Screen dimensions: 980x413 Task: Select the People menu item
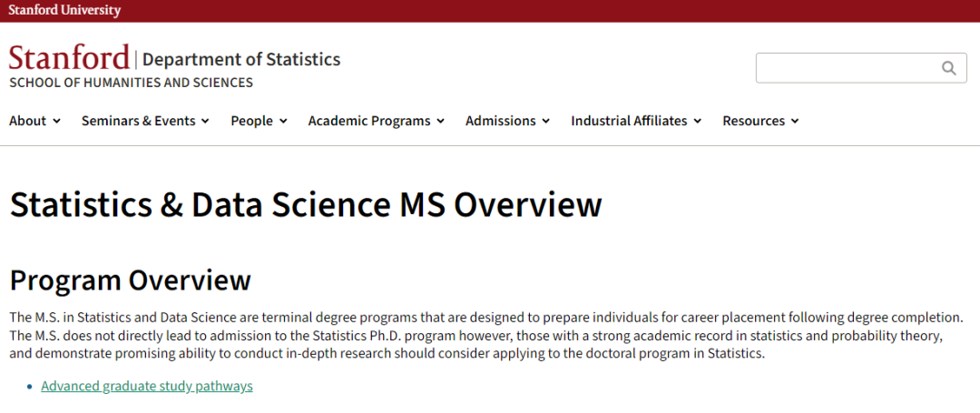pos(252,121)
